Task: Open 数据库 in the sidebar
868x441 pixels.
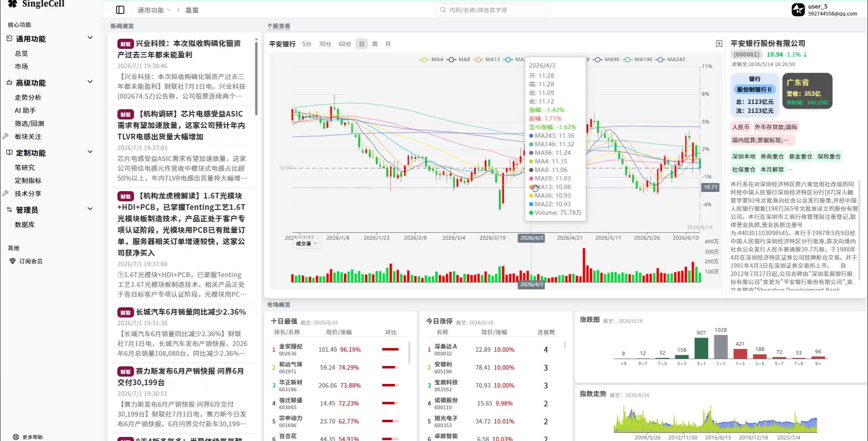Action: 24,224
